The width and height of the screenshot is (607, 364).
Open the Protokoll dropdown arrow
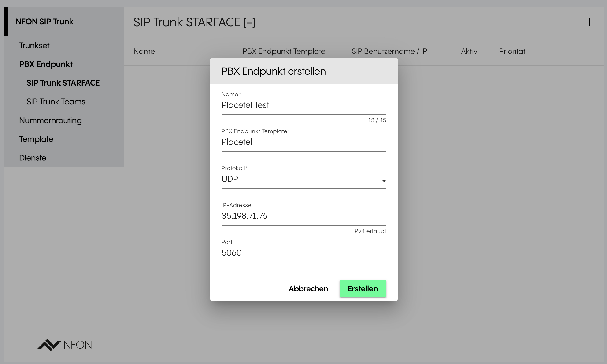[x=384, y=181]
